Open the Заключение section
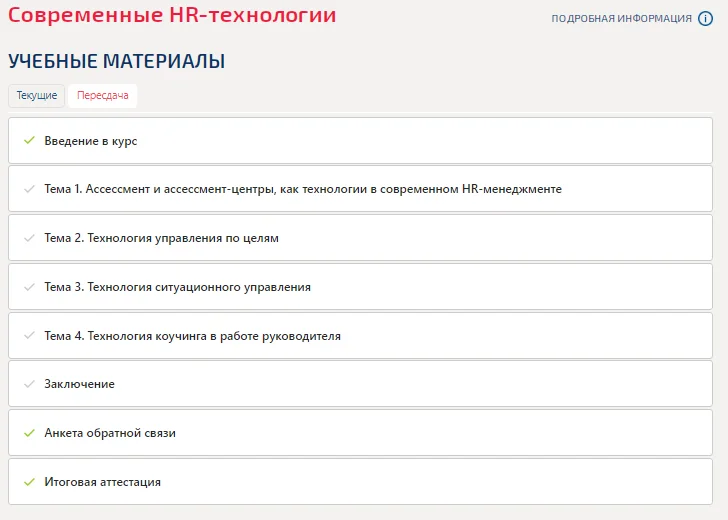The image size is (728, 520). point(360,384)
